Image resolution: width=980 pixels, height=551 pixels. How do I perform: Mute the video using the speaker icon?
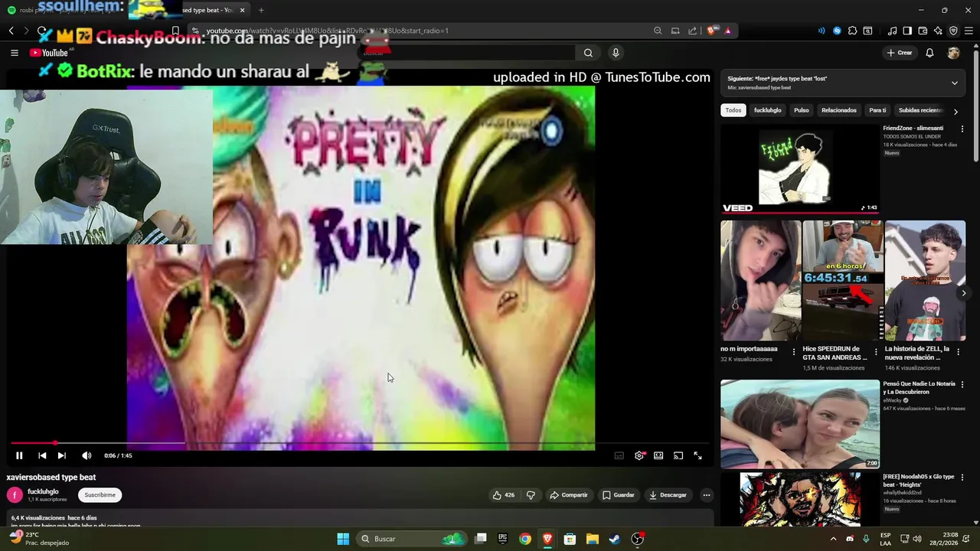point(87,455)
